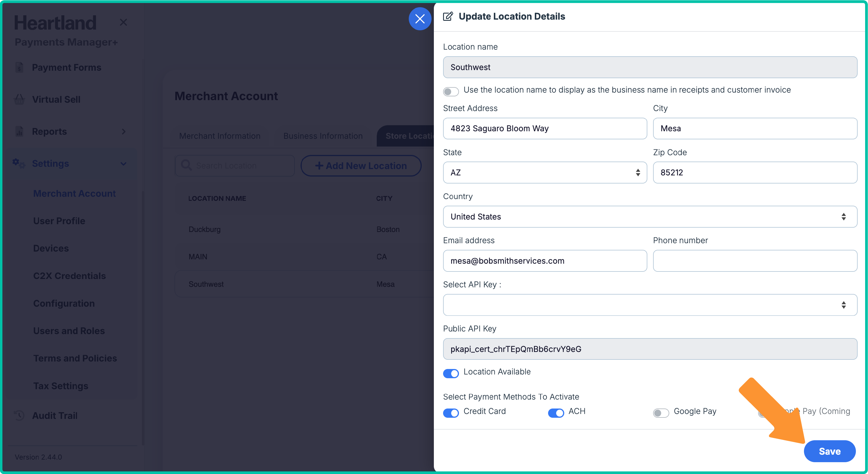Screen dimensions: 868x474
Task: Close the Update Location Details panel
Action: 419,19
